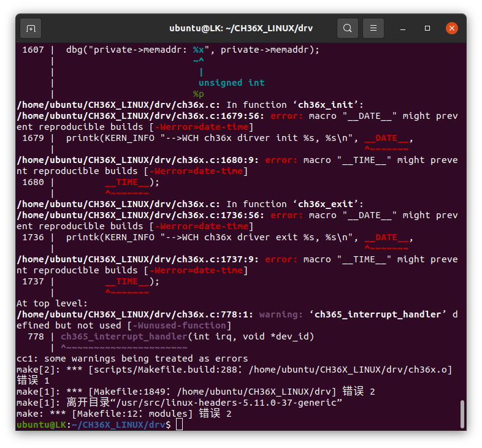Click the 'unsigned int' hint text
The width and height of the screenshot is (482, 448).
(x=231, y=83)
